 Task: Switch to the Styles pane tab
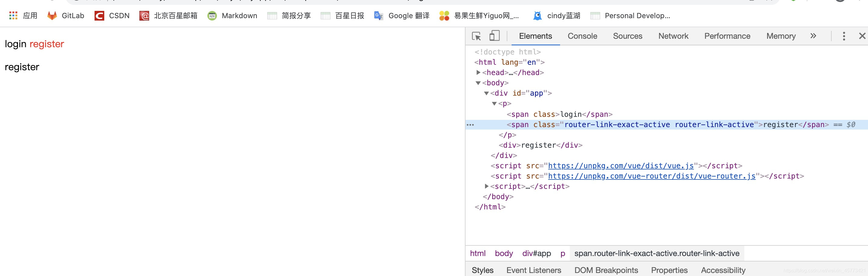(482, 270)
